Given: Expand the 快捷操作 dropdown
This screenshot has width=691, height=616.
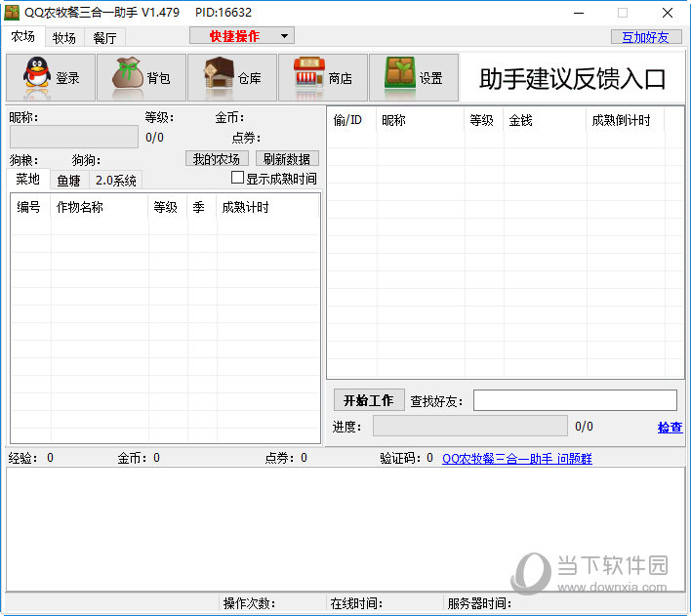Looking at the screenshot, I should (242, 36).
